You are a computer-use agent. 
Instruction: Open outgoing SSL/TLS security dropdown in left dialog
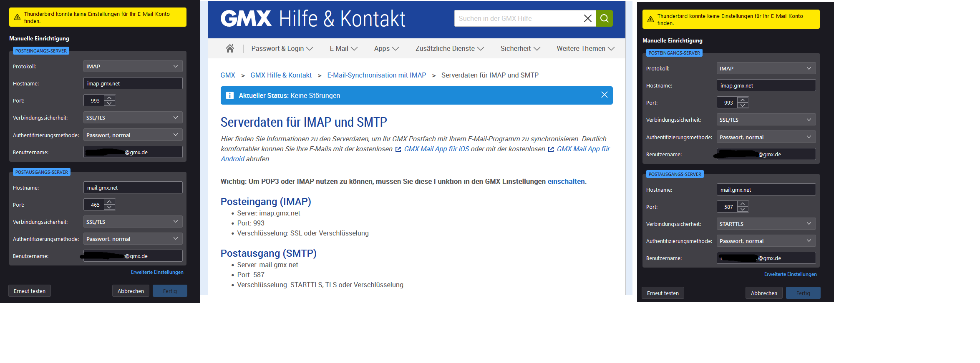133,222
